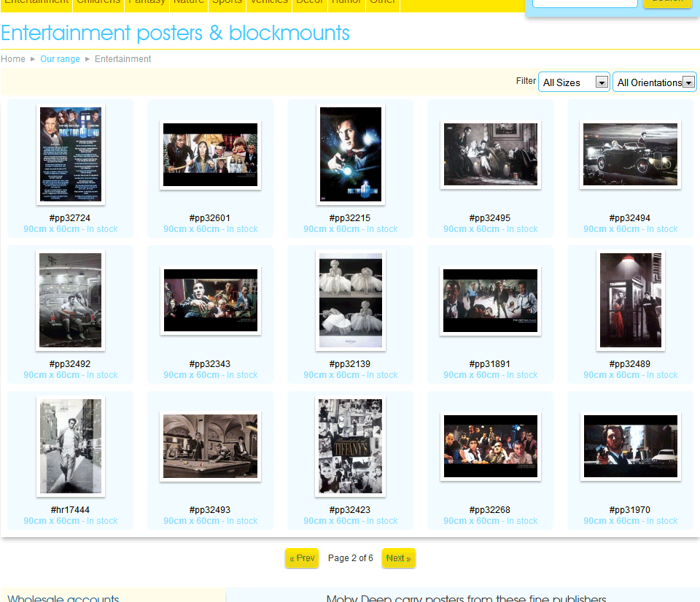Click the #pp32423 product code text
Screen dimensions: 700x602
click(x=350, y=510)
